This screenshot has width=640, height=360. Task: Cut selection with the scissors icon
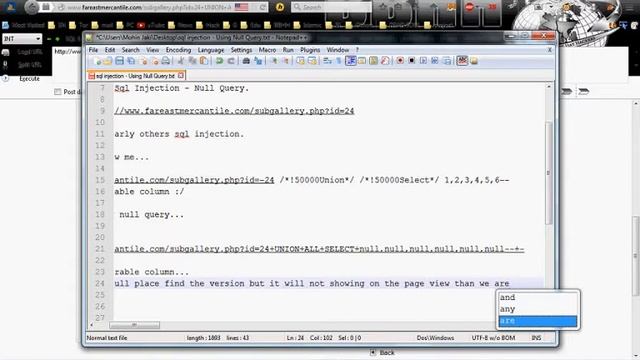181,61
